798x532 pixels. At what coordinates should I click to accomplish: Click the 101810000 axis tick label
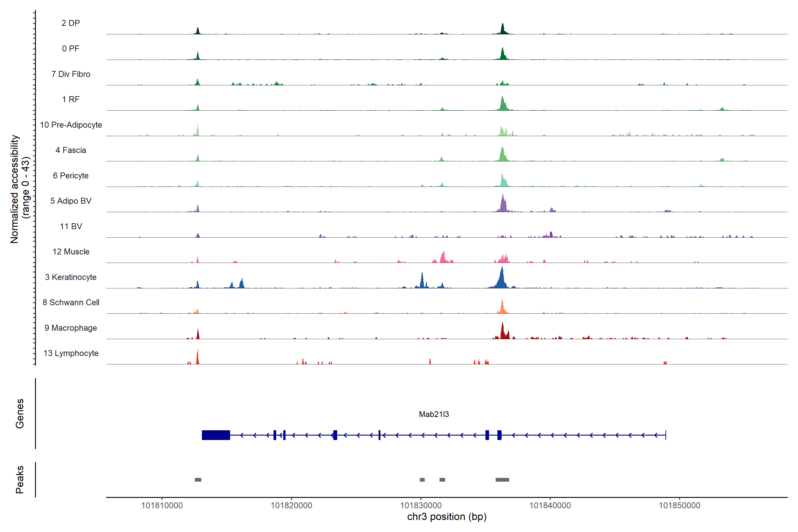tap(162, 506)
